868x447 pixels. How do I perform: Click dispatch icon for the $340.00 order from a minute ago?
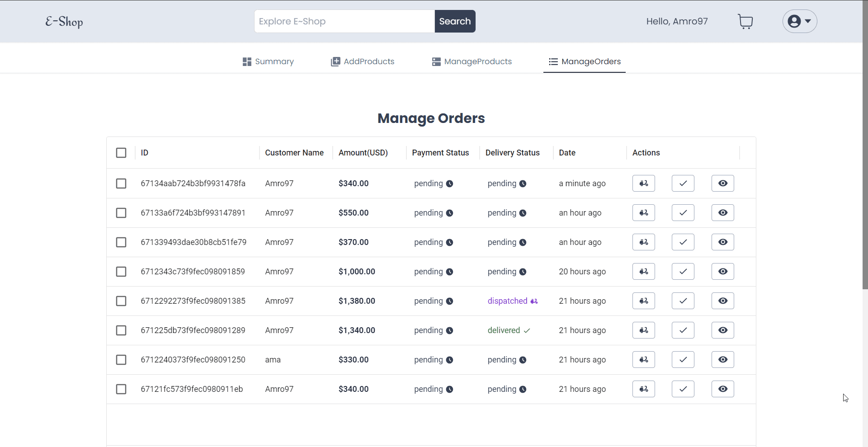[643, 184]
